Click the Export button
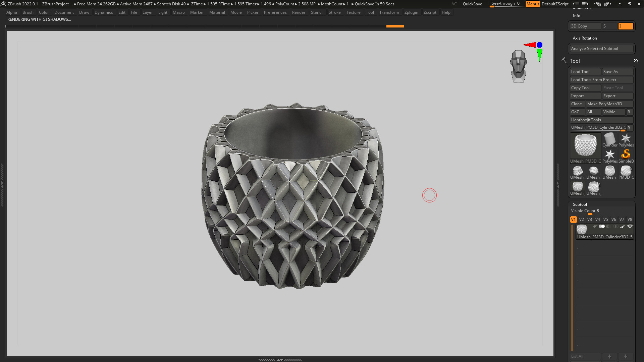This screenshot has width=644, height=362. (618, 96)
